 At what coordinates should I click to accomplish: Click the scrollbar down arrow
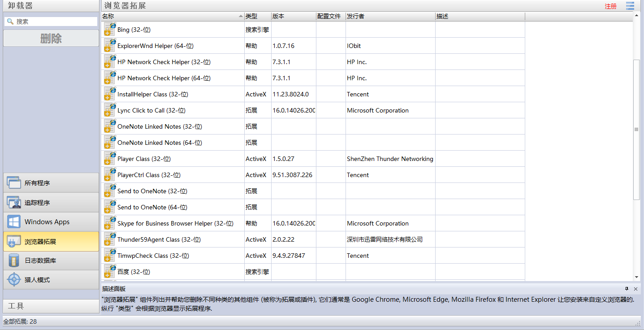coord(636,278)
